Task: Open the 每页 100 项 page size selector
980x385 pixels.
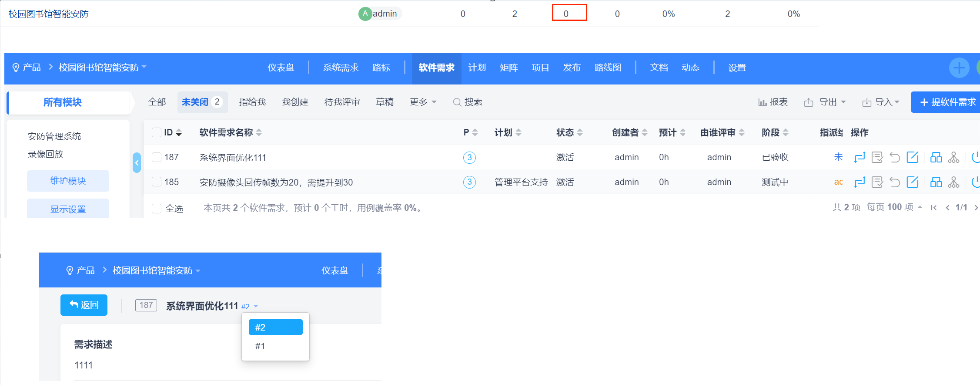Action: point(894,207)
